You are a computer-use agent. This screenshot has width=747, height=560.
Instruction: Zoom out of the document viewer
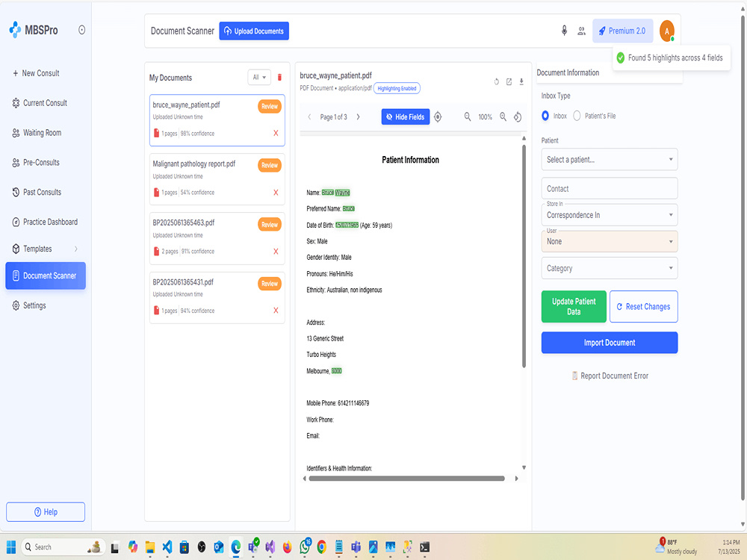click(468, 116)
